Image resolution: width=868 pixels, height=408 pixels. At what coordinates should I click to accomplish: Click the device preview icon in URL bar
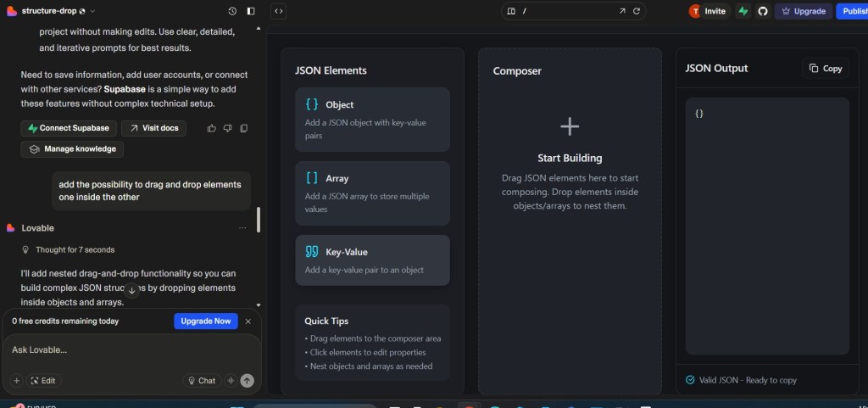click(x=511, y=11)
